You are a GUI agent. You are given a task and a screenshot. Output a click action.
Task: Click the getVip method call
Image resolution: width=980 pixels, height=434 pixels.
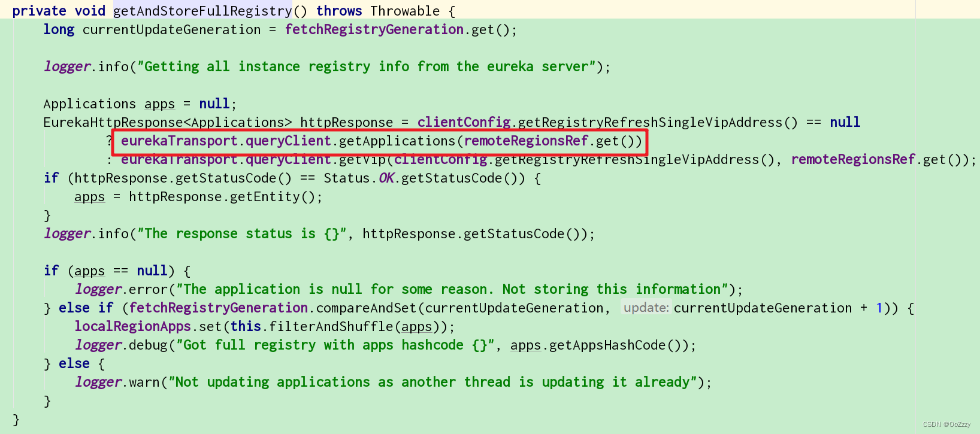pyautogui.click(x=362, y=159)
